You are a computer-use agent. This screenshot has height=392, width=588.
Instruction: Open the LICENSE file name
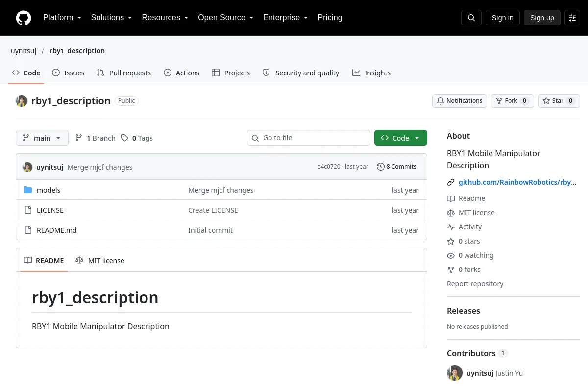[x=50, y=210]
